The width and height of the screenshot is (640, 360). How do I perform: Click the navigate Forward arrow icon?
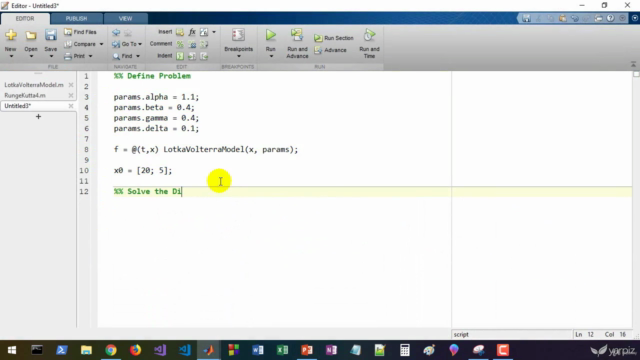point(128,32)
